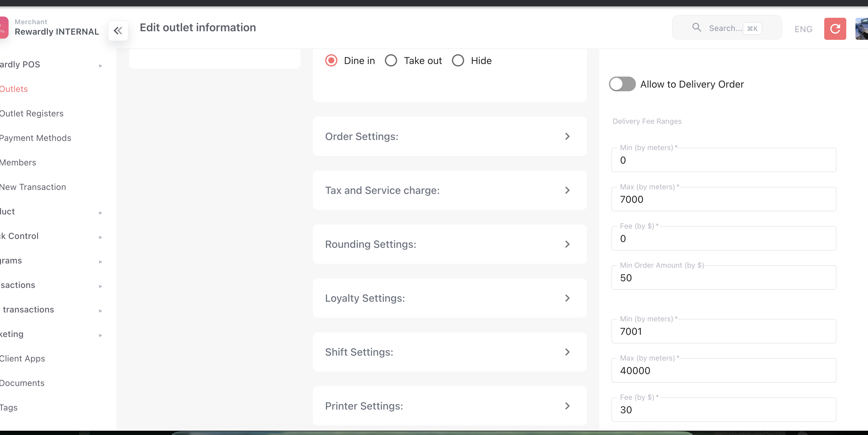The width and height of the screenshot is (868, 435).
Task: Click the Max (by meters) field with 7000
Action: coord(723,199)
